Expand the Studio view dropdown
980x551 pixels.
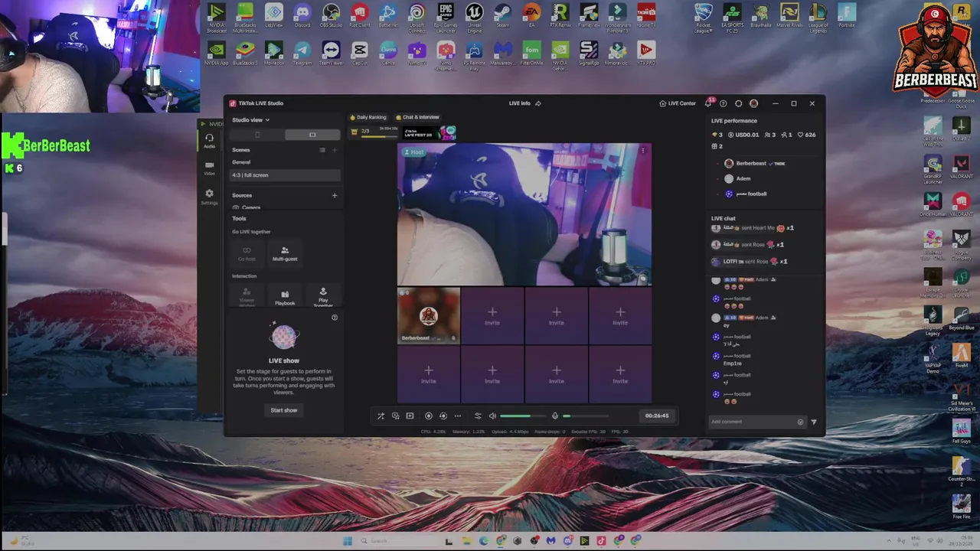(x=251, y=120)
